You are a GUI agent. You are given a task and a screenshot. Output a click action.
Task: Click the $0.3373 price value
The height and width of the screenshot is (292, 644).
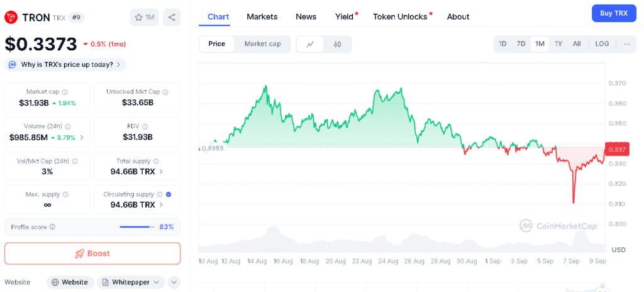(41, 44)
